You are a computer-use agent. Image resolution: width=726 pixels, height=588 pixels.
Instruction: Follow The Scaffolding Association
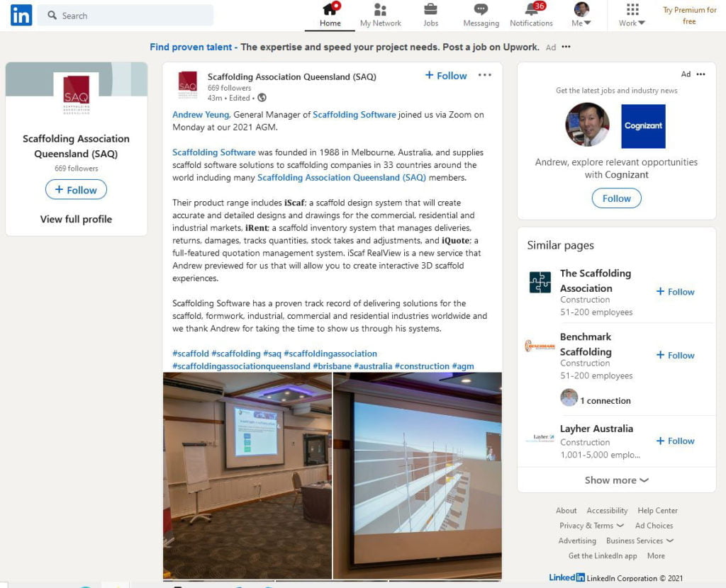click(x=675, y=291)
